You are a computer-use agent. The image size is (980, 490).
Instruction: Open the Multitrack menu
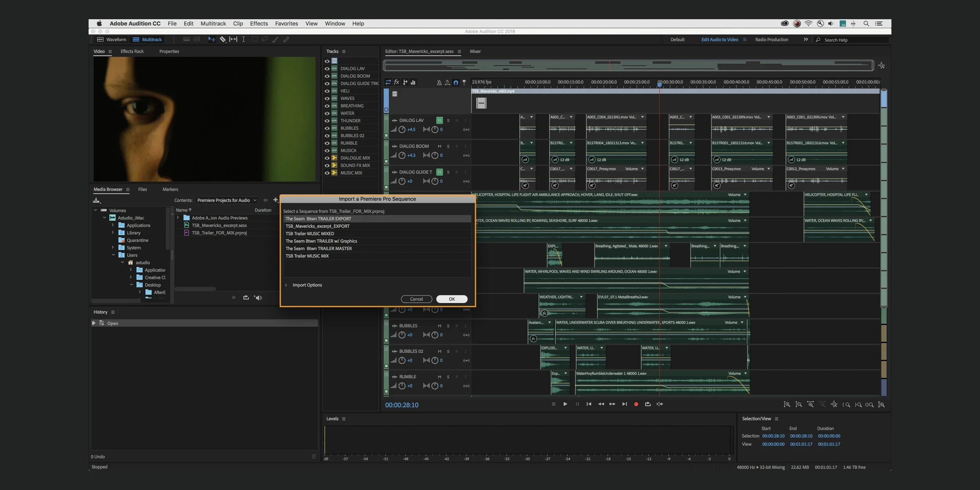tap(213, 24)
